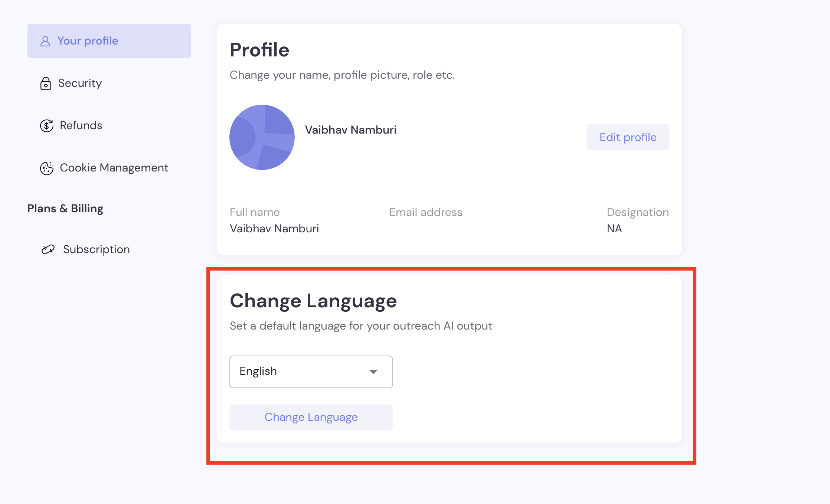Click the Change Language button
The image size is (830, 504).
pos(311,418)
